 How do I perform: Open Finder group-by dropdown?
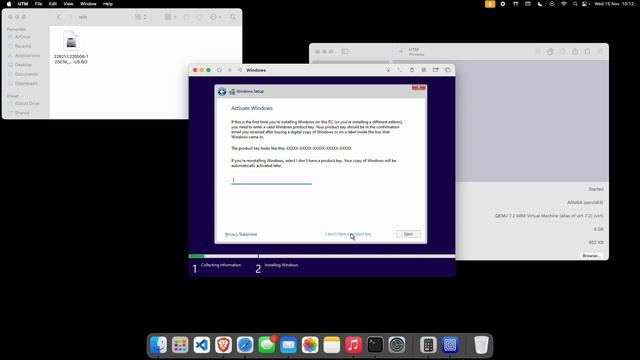click(x=170, y=17)
